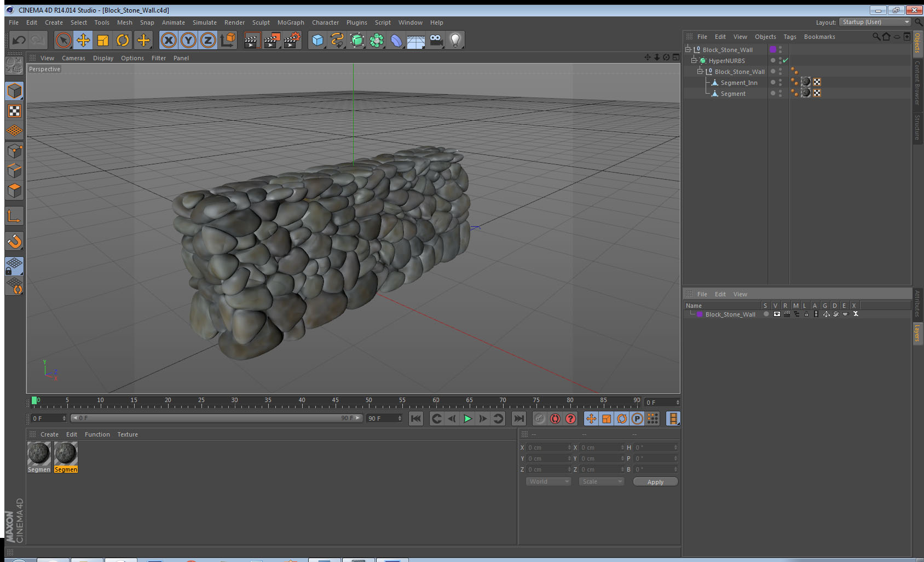Activate the Scale tool

103,40
